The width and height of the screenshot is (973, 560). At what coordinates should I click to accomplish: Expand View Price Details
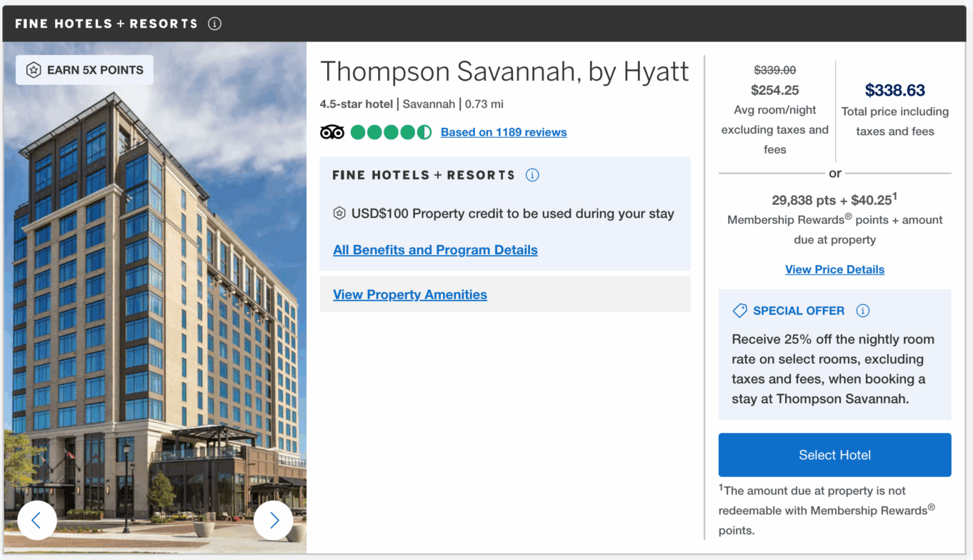click(834, 269)
